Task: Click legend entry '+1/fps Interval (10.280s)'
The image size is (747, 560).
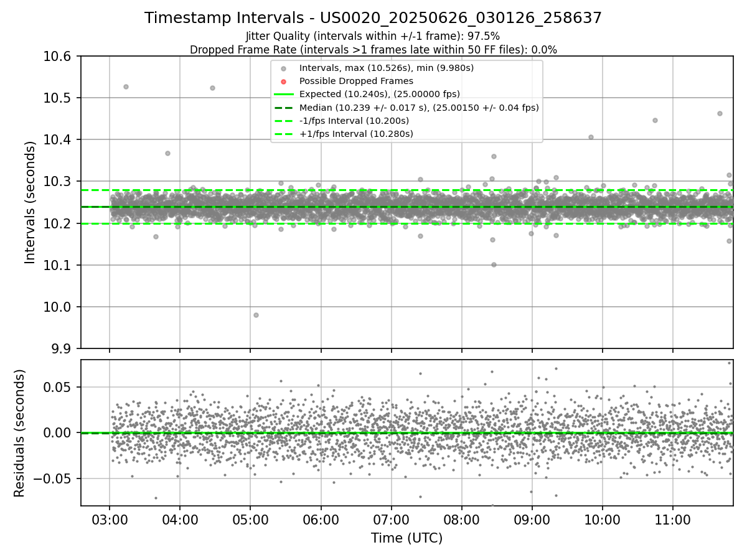Action: (x=356, y=134)
